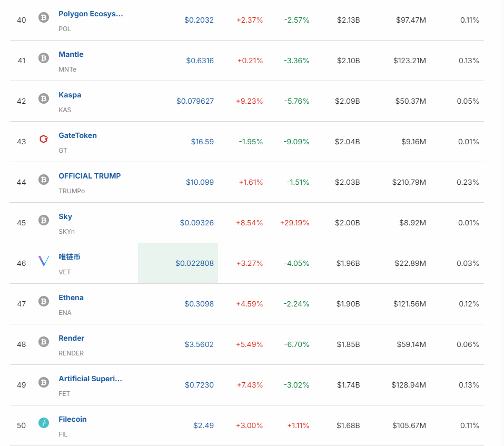Click the $1.96B VET market cap

(348, 263)
